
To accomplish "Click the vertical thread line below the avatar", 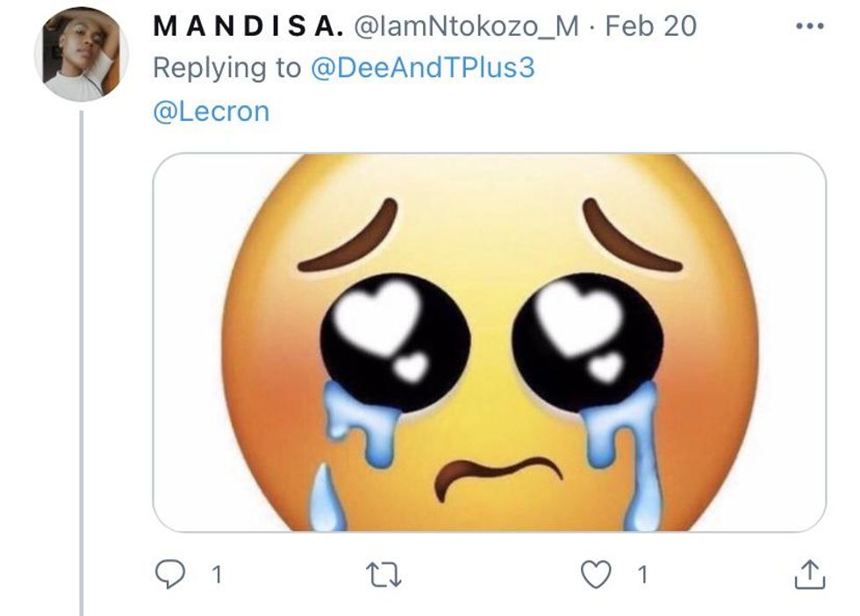I will coord(82,351).
